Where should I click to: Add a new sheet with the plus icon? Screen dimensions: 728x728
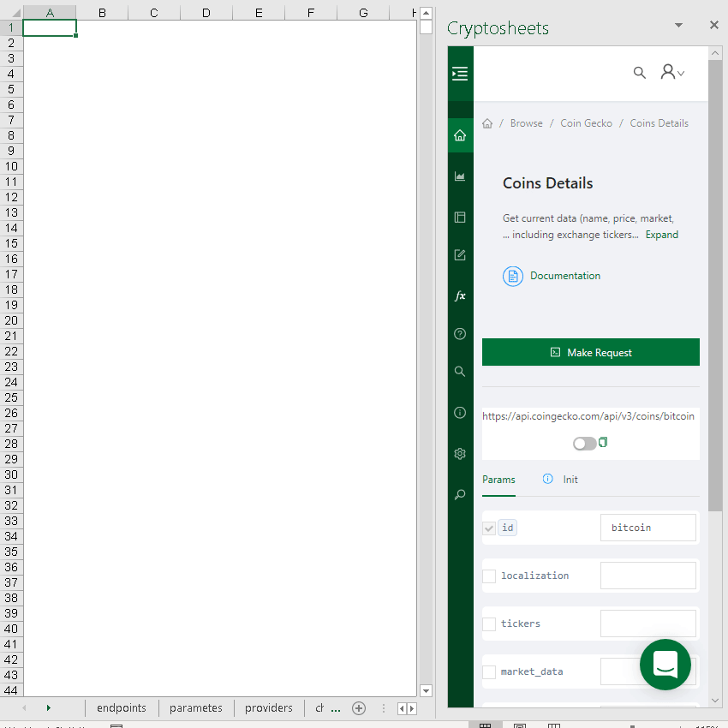click(358, 708)
